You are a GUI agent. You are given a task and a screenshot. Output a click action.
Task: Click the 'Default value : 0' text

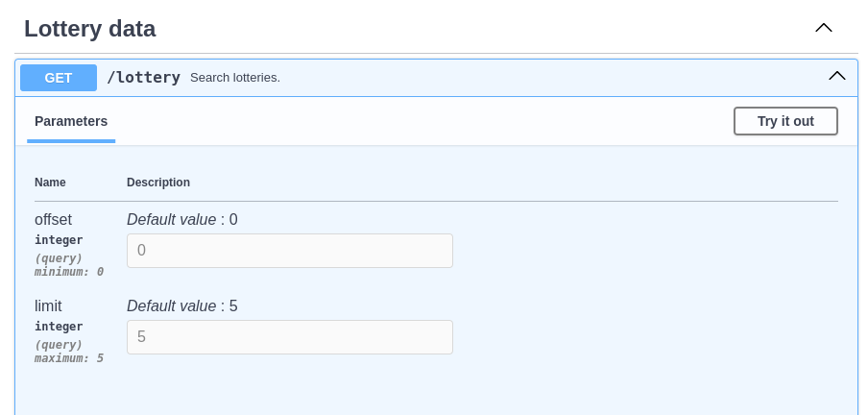[182, 220]
